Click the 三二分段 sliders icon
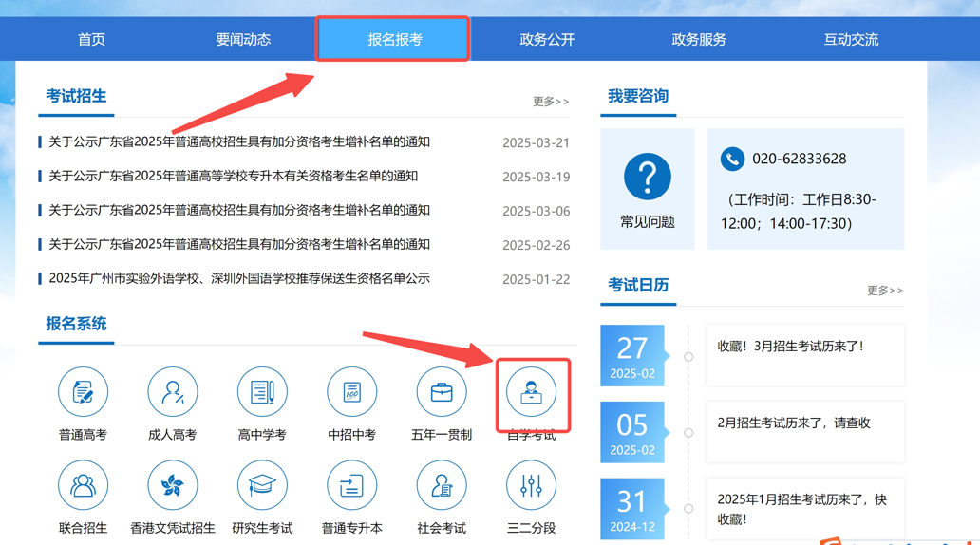980x545 pixels. [531, 486]
